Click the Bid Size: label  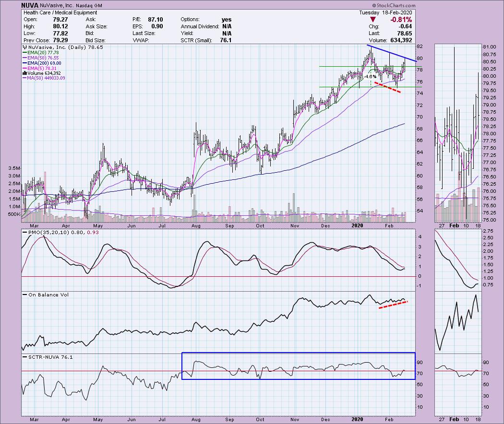tap(95, 40)
